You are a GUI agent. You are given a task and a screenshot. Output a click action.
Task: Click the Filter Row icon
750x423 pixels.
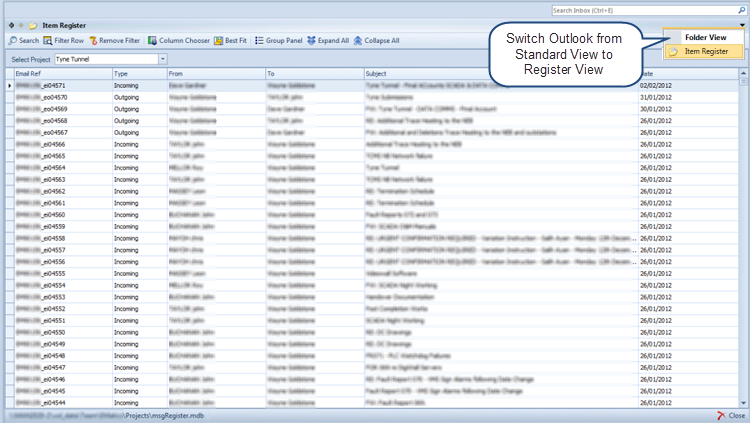[x=47, y=41]
